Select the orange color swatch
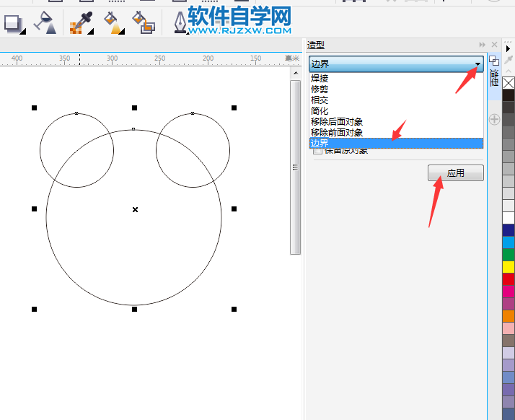The image size is (515, 420). [509, 316]
